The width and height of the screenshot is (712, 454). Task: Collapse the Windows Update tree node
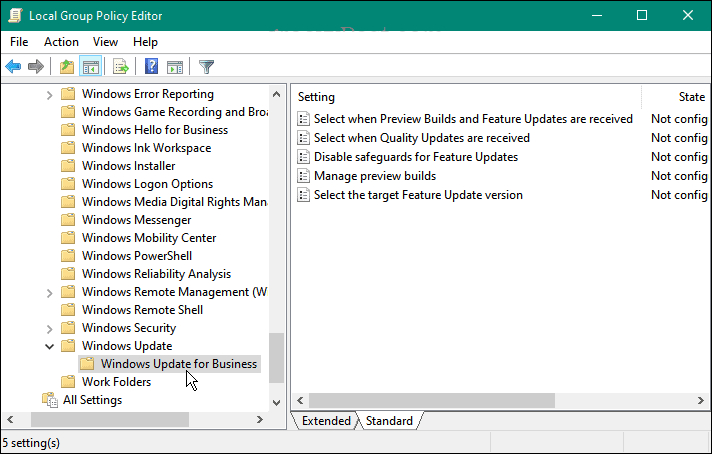50,346
